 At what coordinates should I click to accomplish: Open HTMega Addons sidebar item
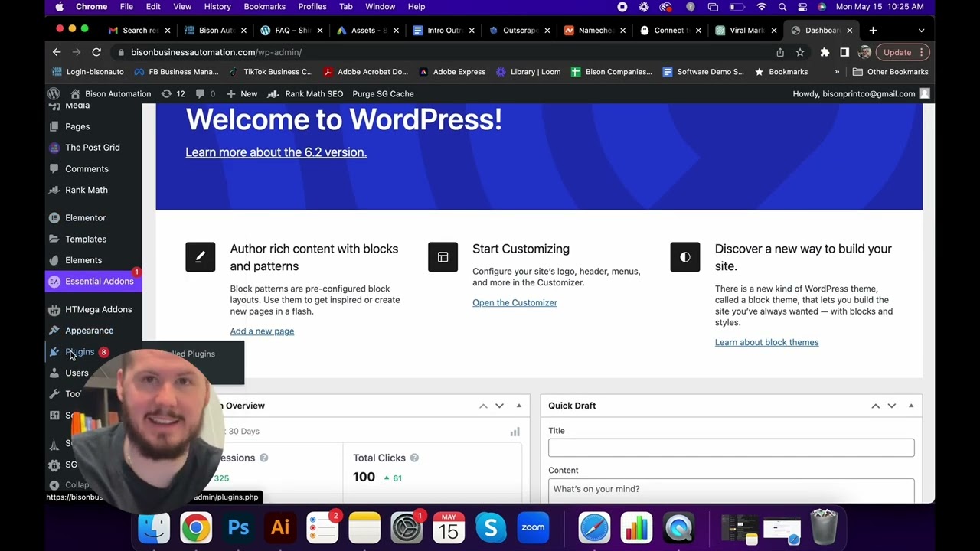coord(98,309)
